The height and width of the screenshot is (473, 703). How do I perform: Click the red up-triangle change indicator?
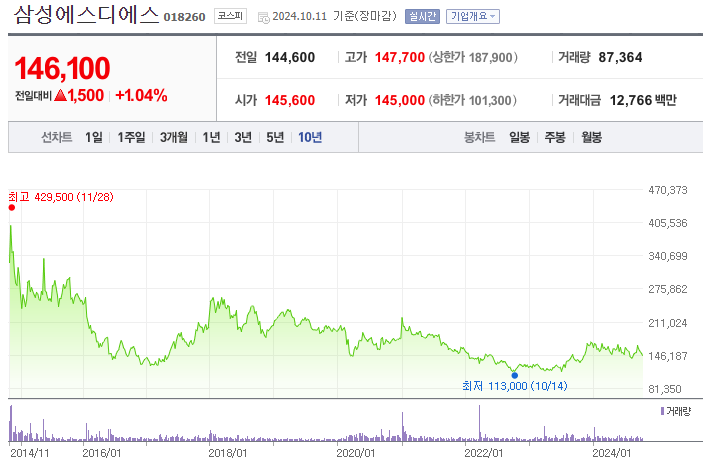point(60,95)
